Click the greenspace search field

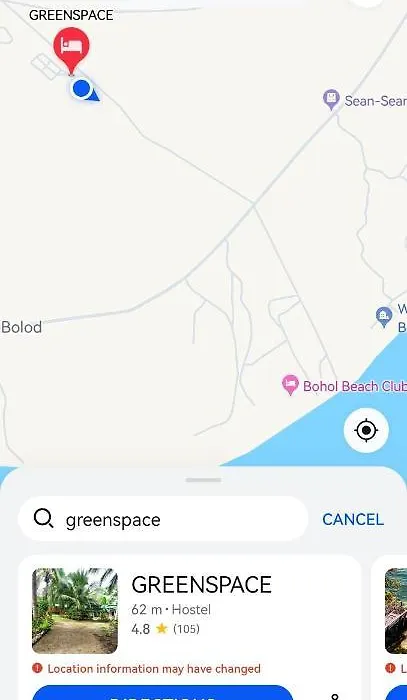pos(163,519)
